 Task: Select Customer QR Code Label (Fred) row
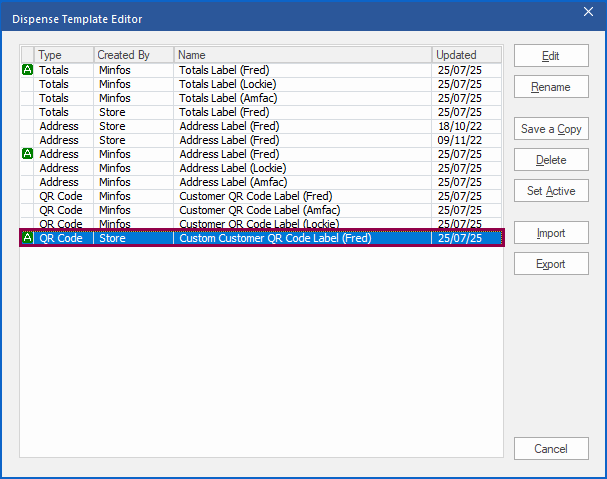click(x=261, y=196)
